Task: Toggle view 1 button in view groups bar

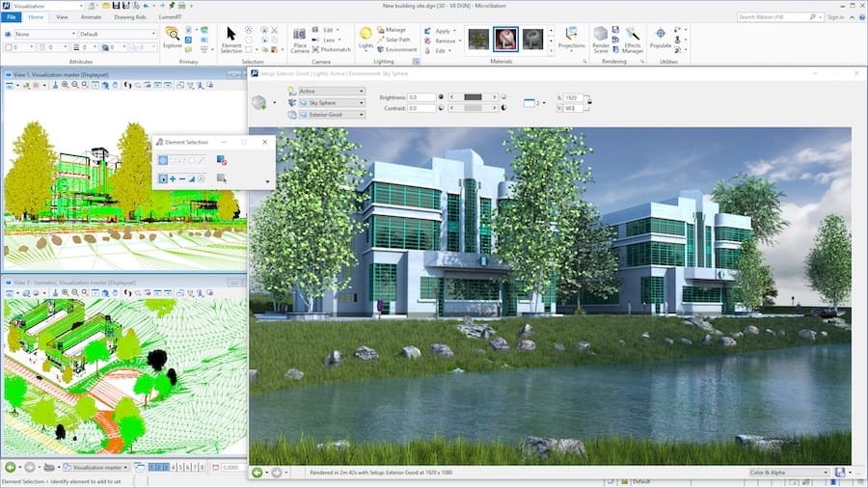Action: [x=151, y=468]
